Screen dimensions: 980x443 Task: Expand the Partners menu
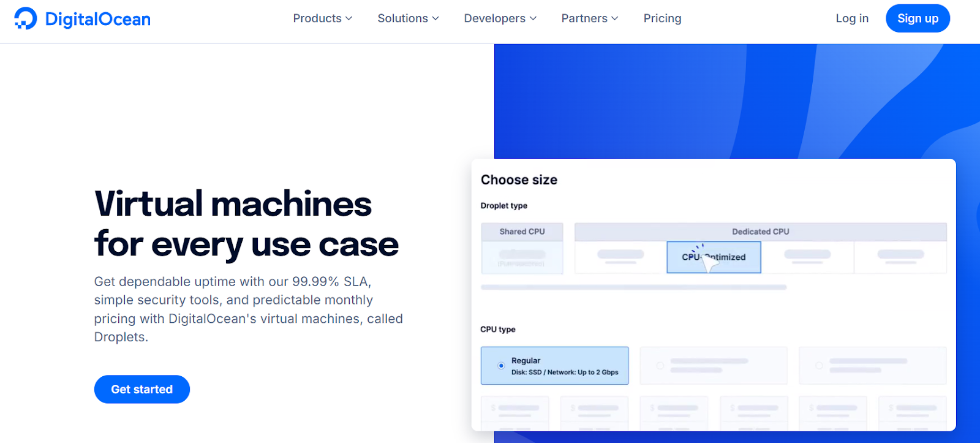(x=590, y=18)
